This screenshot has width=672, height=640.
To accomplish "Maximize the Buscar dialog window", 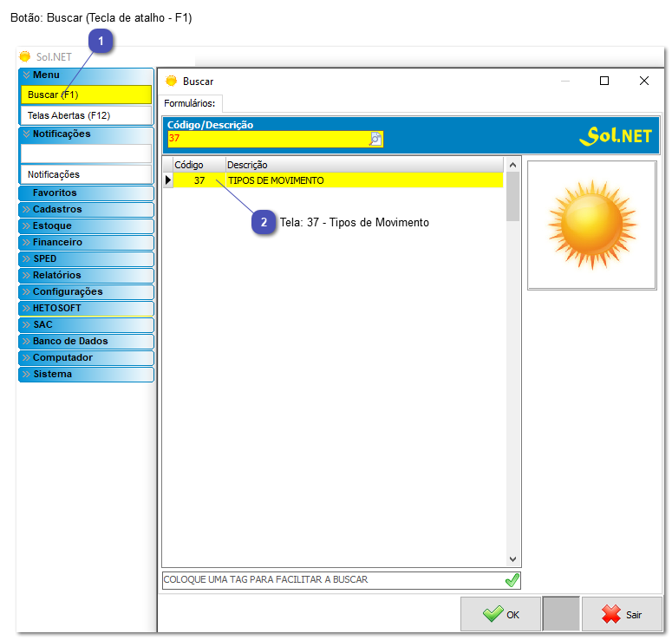I will tap(604, 81).
